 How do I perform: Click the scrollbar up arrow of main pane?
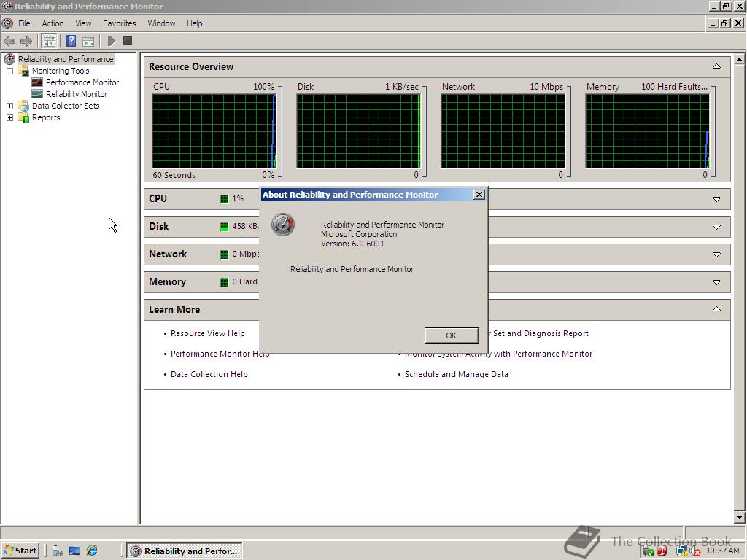(x=740, y=59)
